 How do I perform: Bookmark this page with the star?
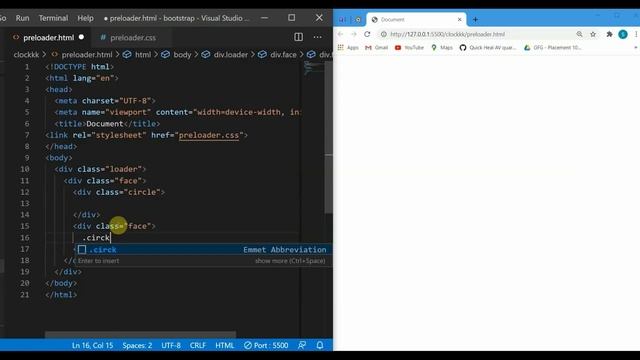593,34
